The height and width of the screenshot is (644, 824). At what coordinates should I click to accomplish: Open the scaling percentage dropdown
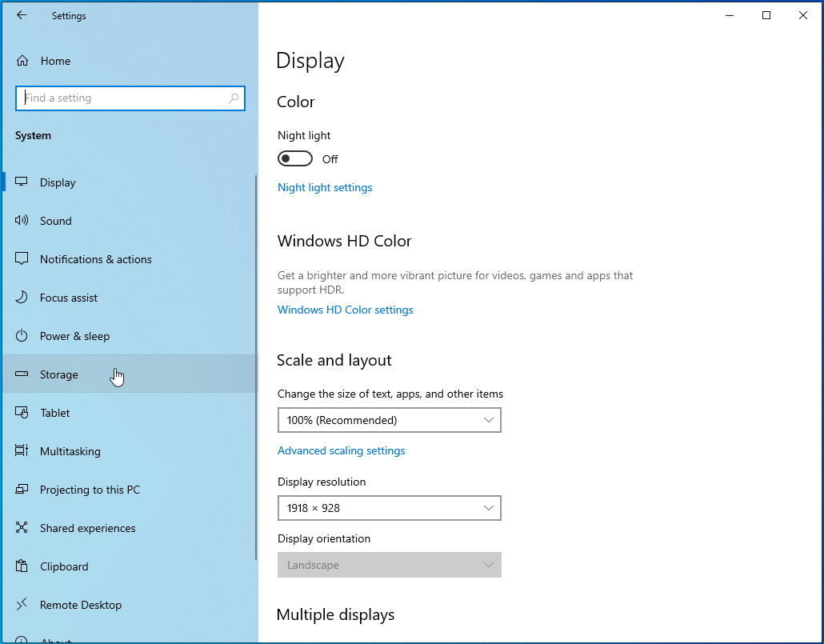tap(389, 420)
